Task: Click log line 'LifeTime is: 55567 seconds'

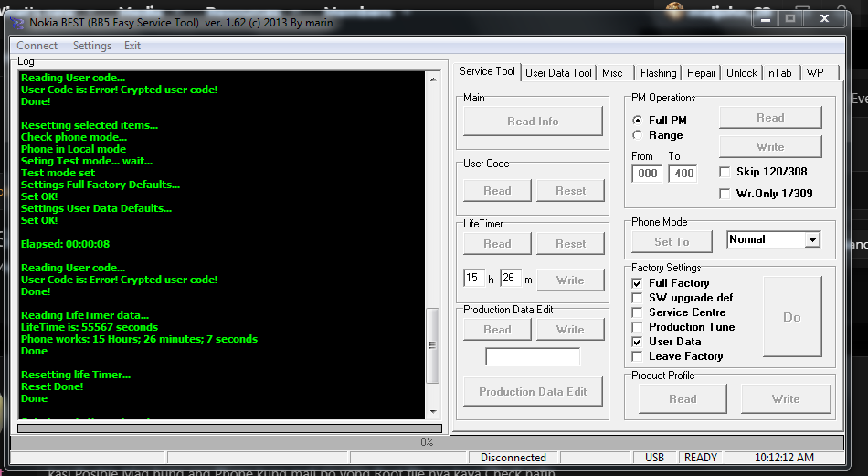Action: point(90,327)
